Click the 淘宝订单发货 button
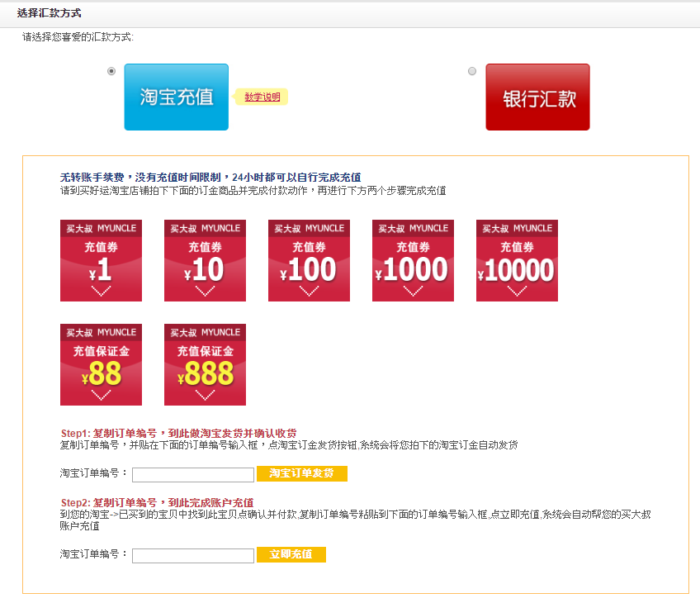The image size is (700, 603). coord(302,473)
